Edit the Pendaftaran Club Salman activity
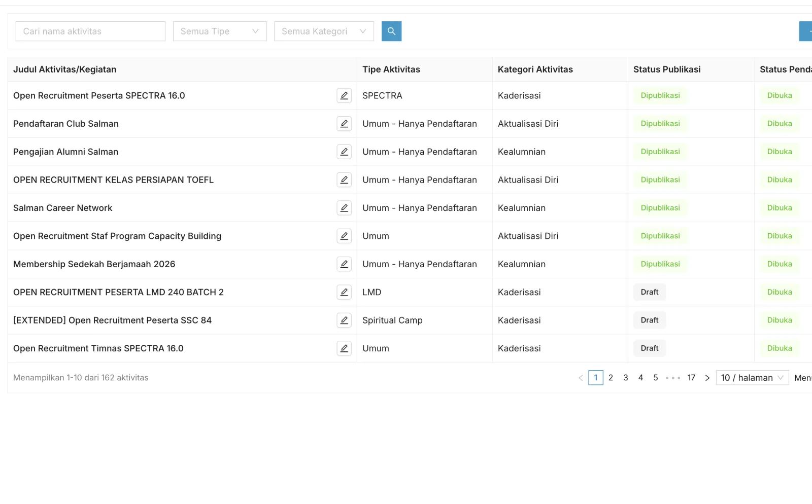This screenshot has width=812, height=504. point(344,124)
